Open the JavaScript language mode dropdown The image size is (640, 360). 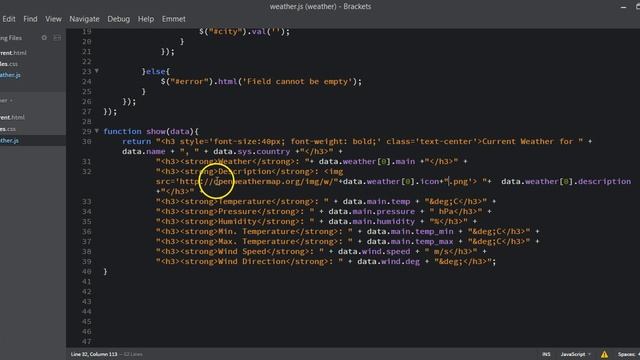(575, 354)
